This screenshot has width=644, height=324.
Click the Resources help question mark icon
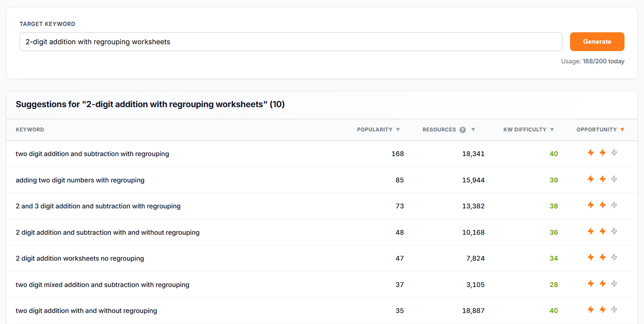pos(462,130)
